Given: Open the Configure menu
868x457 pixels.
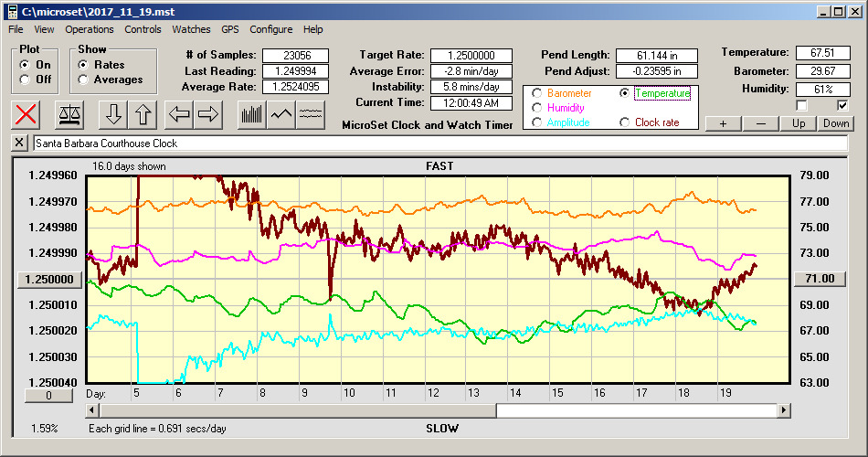Looking at the screenshot, I should click(271, 29).
